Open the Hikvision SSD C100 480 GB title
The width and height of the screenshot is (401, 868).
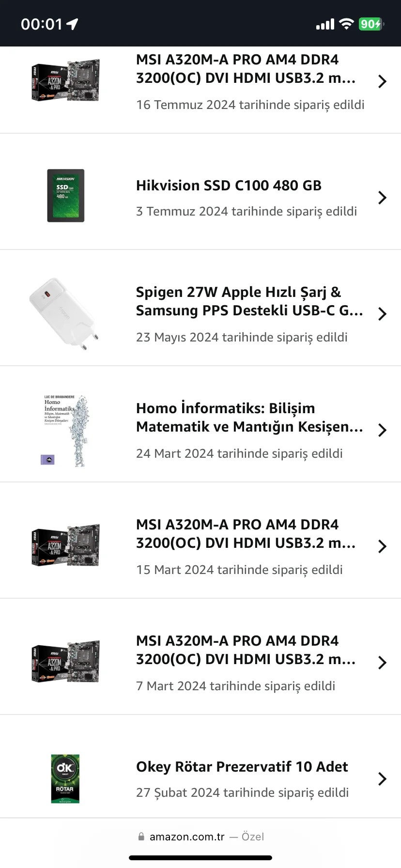point(229,186)
